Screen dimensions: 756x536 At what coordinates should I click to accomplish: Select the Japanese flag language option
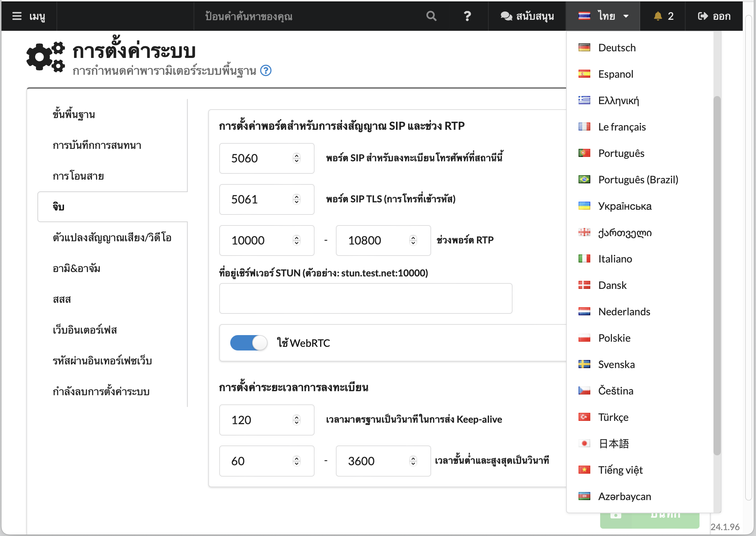(x=584, y=444)
